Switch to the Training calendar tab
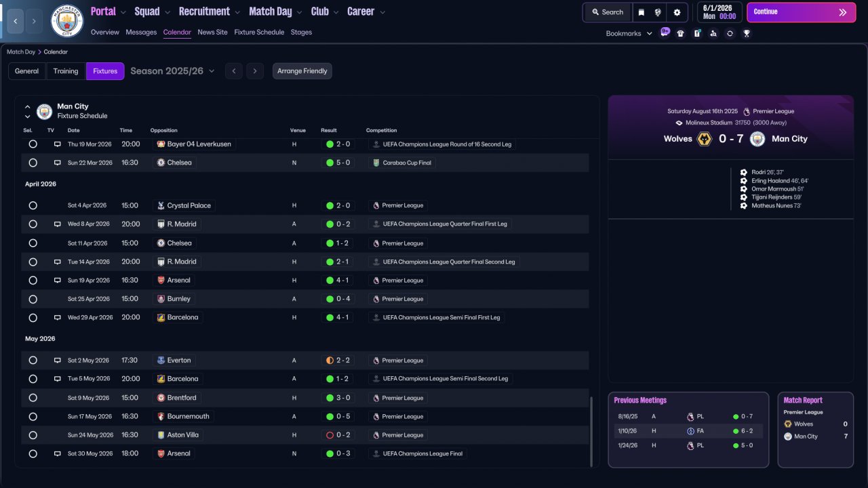868x488 pixels. pyautogui.click(x=66, y=71)
